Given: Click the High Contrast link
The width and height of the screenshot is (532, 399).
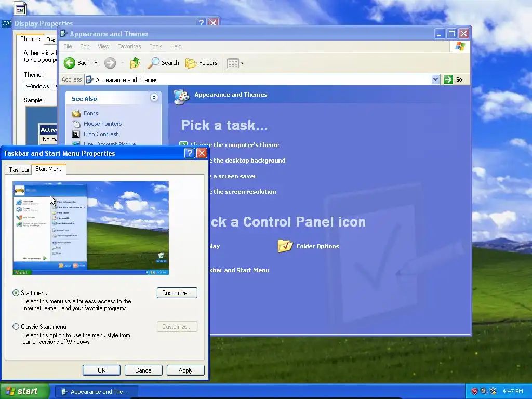Looking at the screenshot, I should point(101,135).
